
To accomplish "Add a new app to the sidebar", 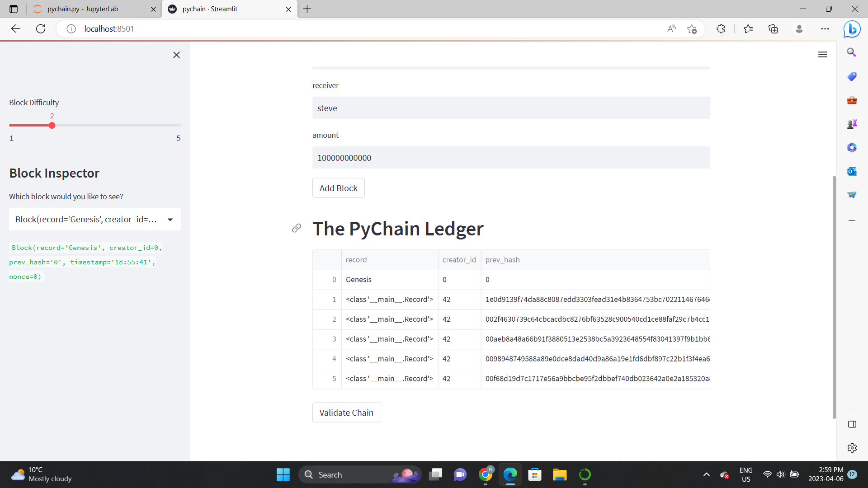I will point(852,221).
